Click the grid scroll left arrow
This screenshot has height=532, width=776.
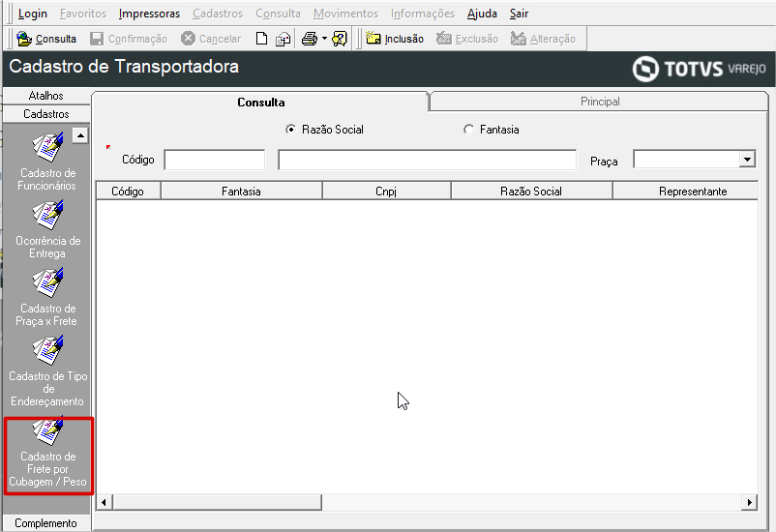coord(104,502)
